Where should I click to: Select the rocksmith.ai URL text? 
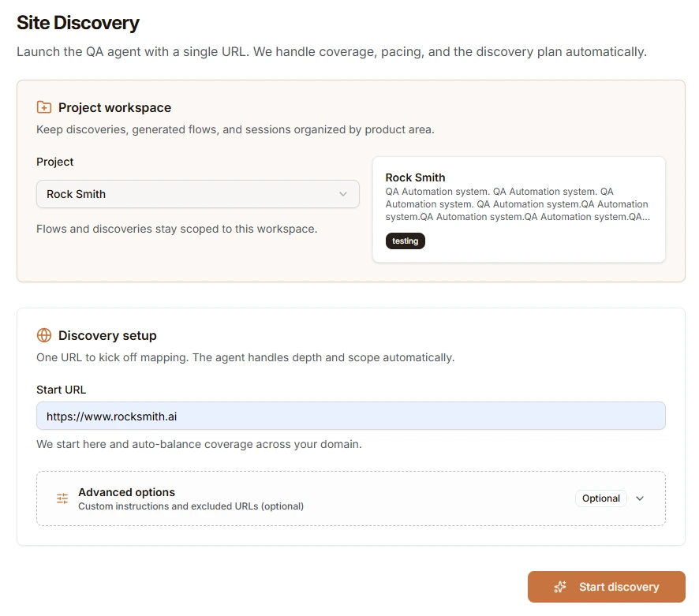[x=110, y=416]
